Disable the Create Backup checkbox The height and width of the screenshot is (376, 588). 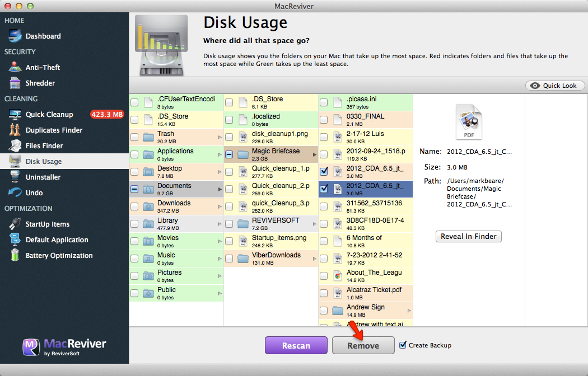coord(403,345)
